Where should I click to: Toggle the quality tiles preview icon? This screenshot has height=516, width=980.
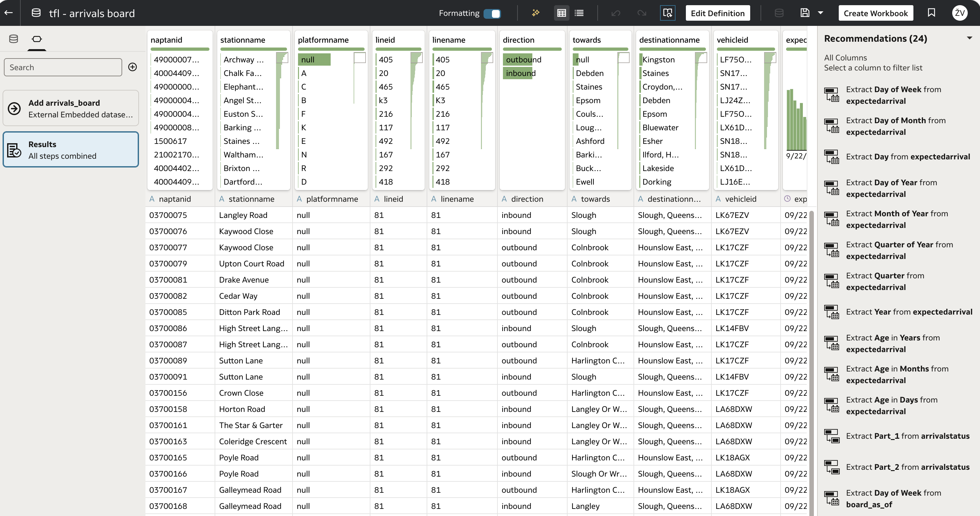668,13
